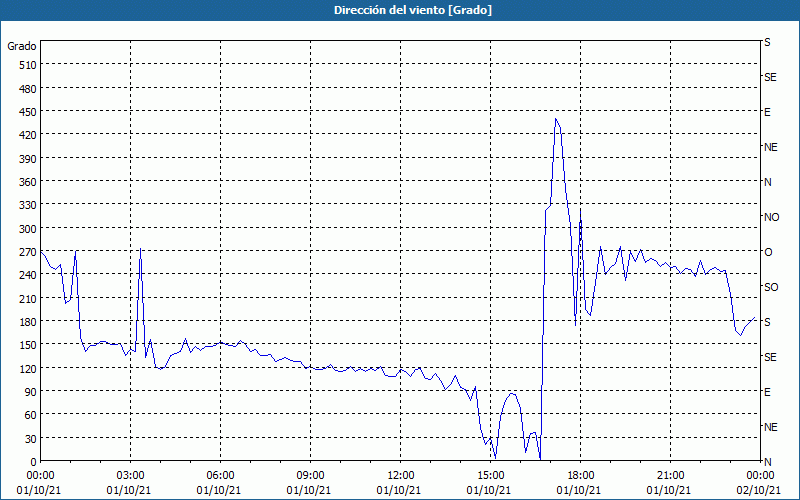
Task: Click the 'NE' compass label just above the 30 gridline
Action: [770, 427]
